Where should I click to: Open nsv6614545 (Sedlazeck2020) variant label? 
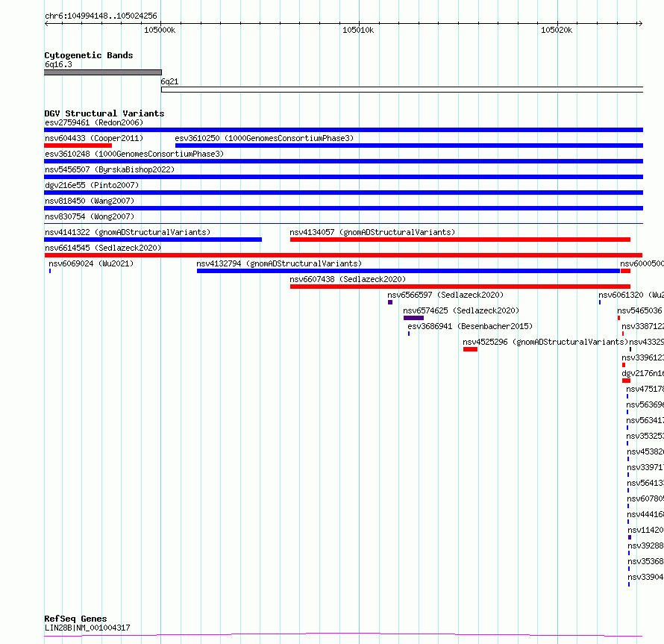tap(103, 248)
